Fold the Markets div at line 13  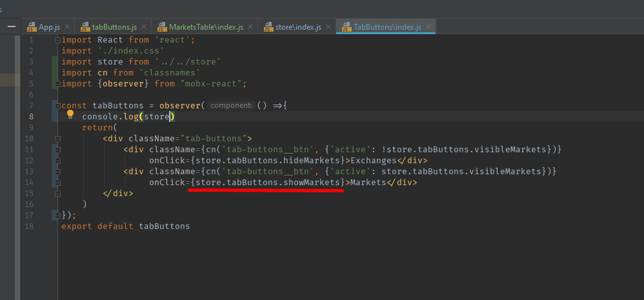[58, 172]
